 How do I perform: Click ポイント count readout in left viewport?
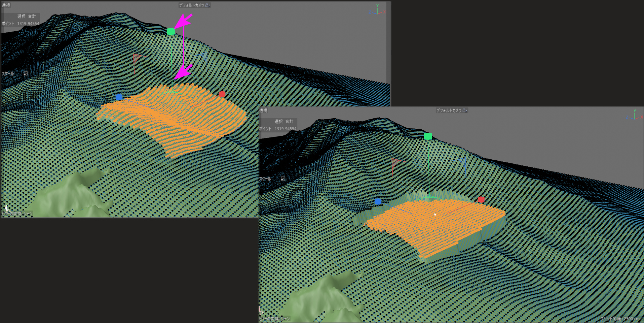tap(20, 24)
